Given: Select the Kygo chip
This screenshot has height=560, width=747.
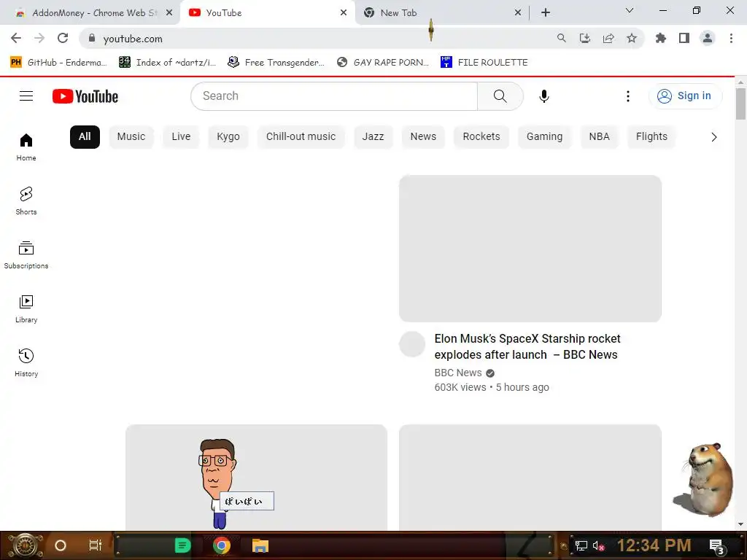Looking at the screenshot, I should point(228,136).
